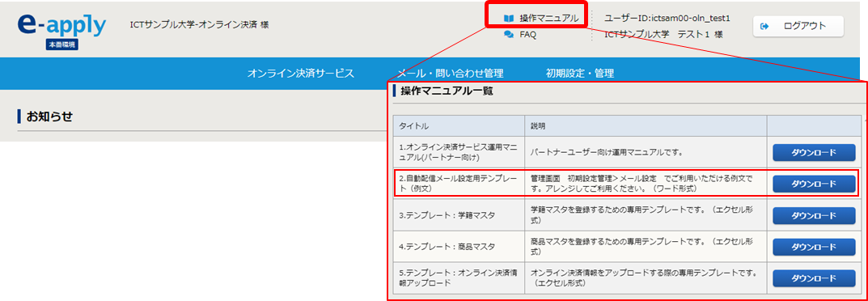Click the ログアウト button
868x301 pixels.
coord(798,26)
